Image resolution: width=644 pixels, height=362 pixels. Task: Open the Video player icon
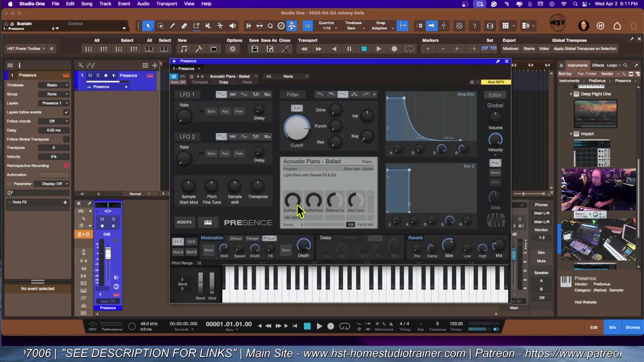(x=490, y=26)
